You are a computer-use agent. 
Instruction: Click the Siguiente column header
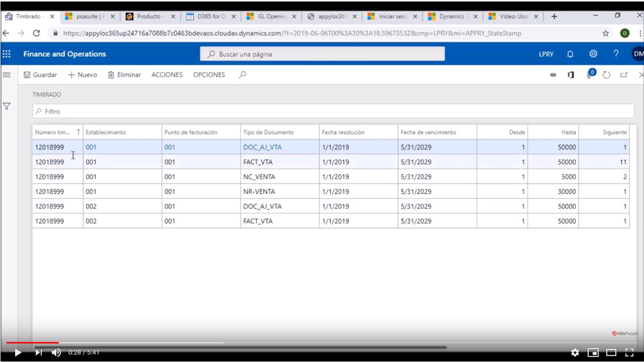604,132
